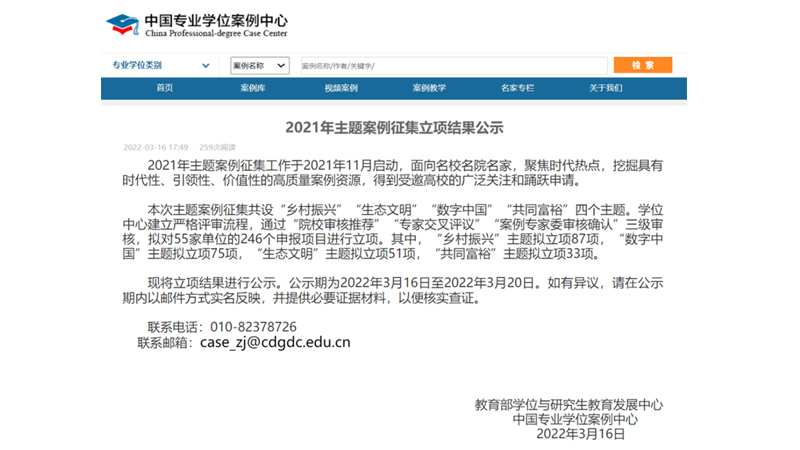This screenshot has height=450, width=800.
Task: Click the closing date 2022年3月16日
Action: tap(581, 434)
